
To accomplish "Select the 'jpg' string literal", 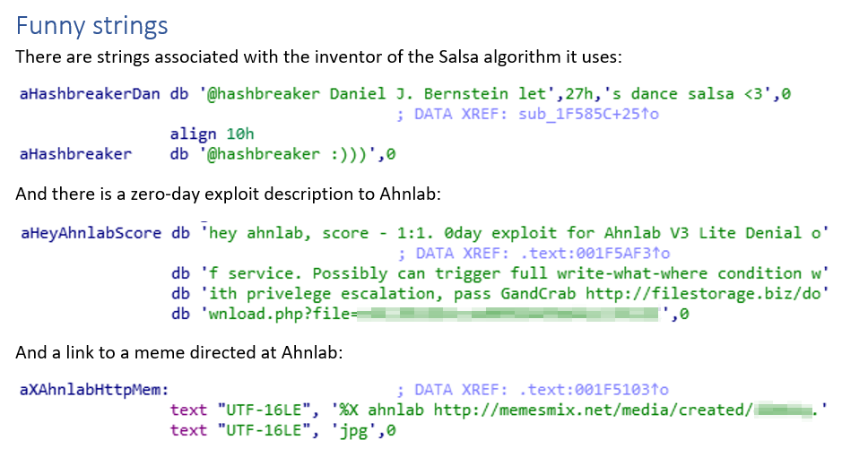I will [x=353, y=430].
